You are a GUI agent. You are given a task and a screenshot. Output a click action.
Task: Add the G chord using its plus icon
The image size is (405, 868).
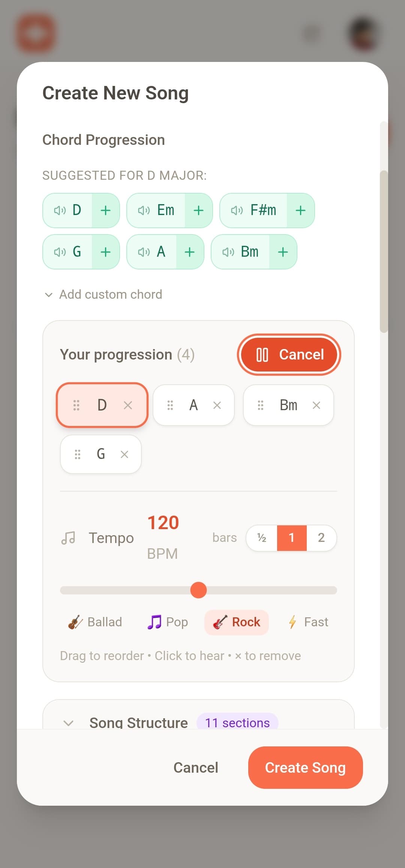[x=105, y=252]
